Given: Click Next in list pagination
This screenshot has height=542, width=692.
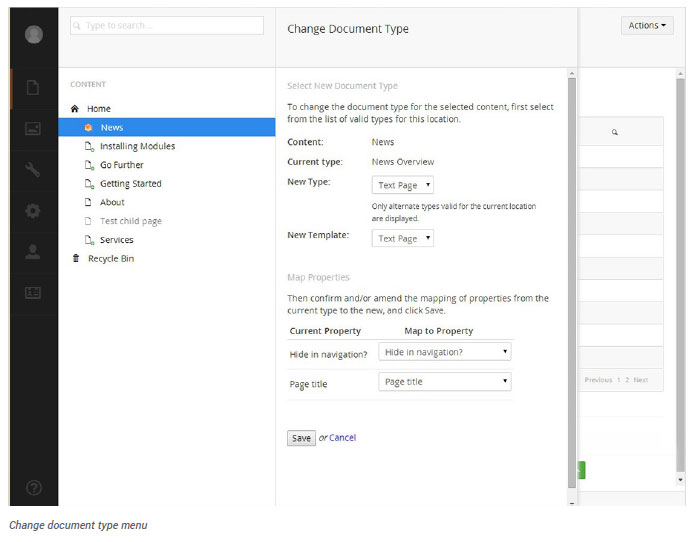Looking at the screenshot, I should pyautogui.click(x=641, y=380).
